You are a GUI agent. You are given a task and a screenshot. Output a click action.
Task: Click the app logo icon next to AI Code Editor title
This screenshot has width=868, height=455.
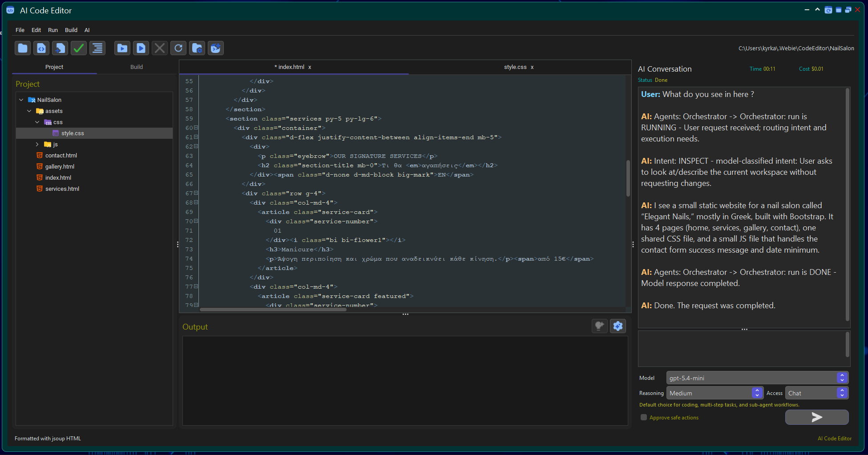(x=10, y=10)
